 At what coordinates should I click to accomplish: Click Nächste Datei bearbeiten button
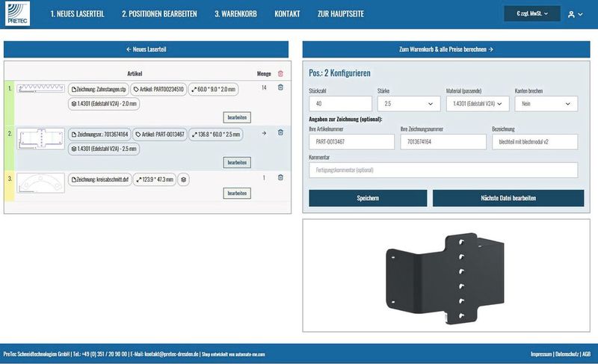[x=508, y=198]
